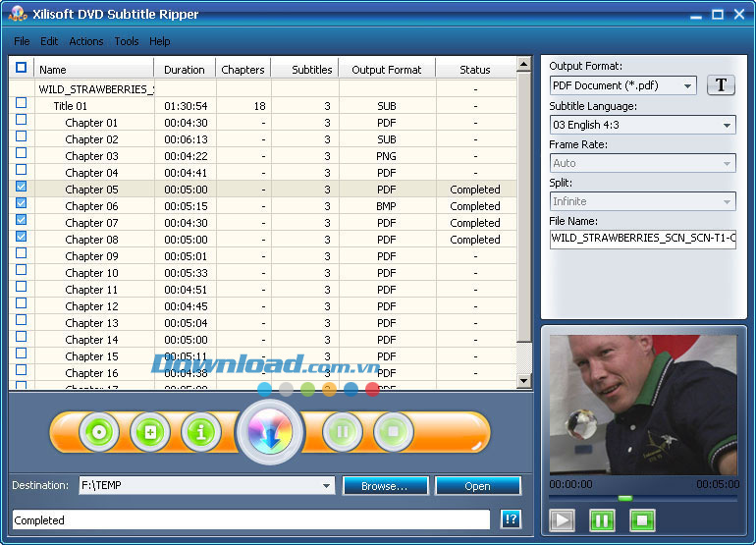Sort by the Output Format column header
Image resolution: width=756 pixels, height=545 pixels.
point(387,69)
